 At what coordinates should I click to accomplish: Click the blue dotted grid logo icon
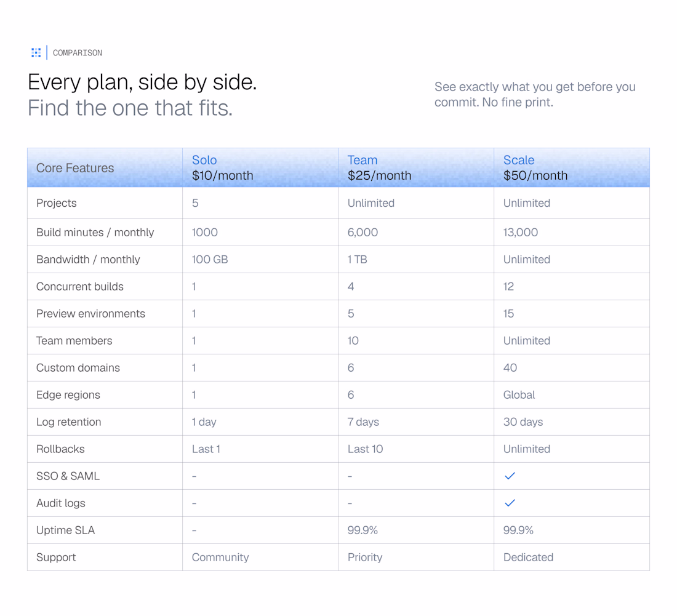point(36,53)
